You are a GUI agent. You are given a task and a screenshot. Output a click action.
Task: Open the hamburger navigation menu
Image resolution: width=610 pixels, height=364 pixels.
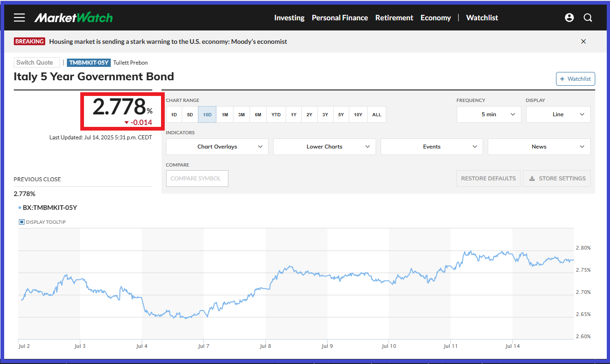point(19,18)
